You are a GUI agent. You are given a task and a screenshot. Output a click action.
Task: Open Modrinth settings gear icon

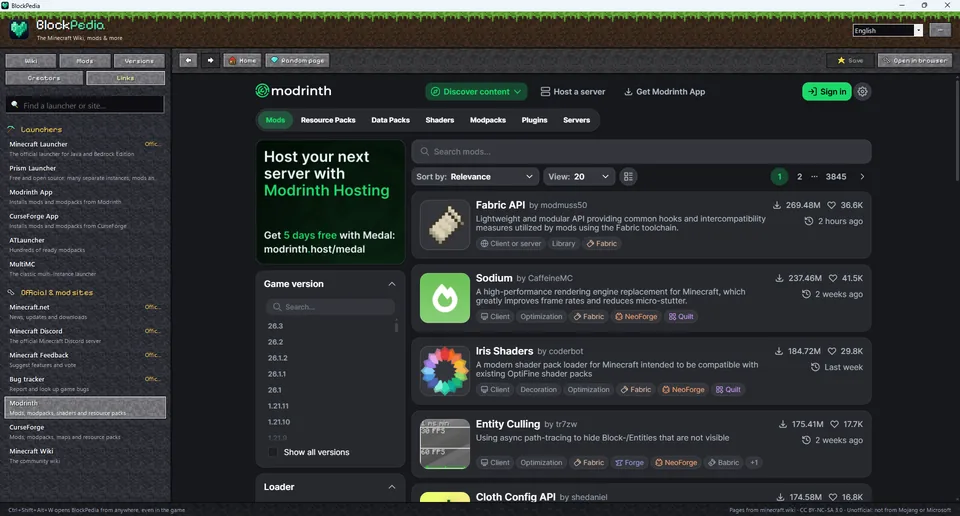pyautogui.click(x=863, y=91)
